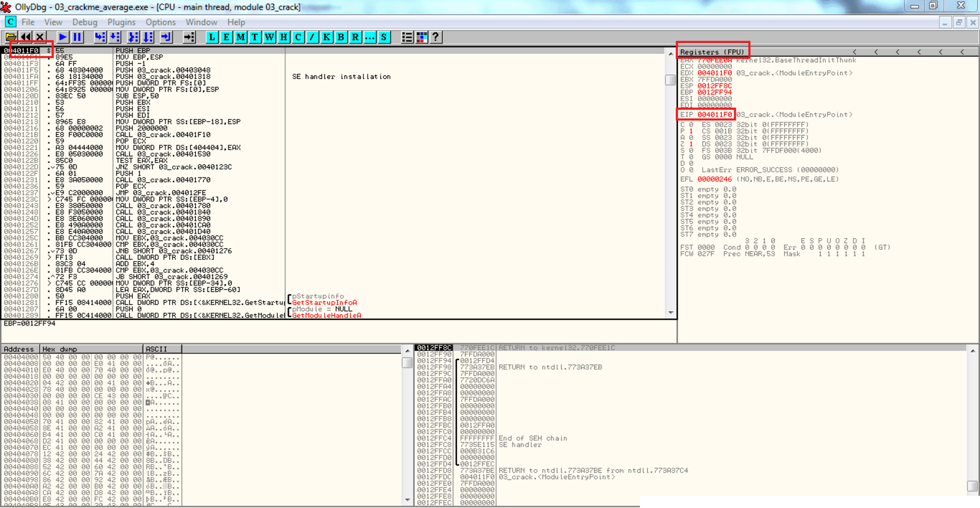
Task: Open the Handles window (H)
Action: 283,37
